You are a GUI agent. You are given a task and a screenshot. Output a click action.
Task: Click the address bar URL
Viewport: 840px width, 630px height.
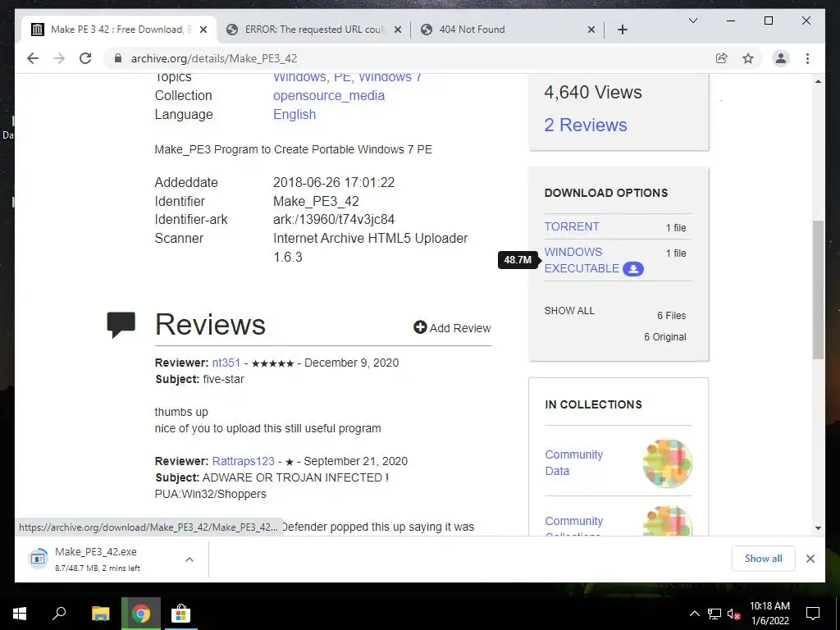[214, 58]
